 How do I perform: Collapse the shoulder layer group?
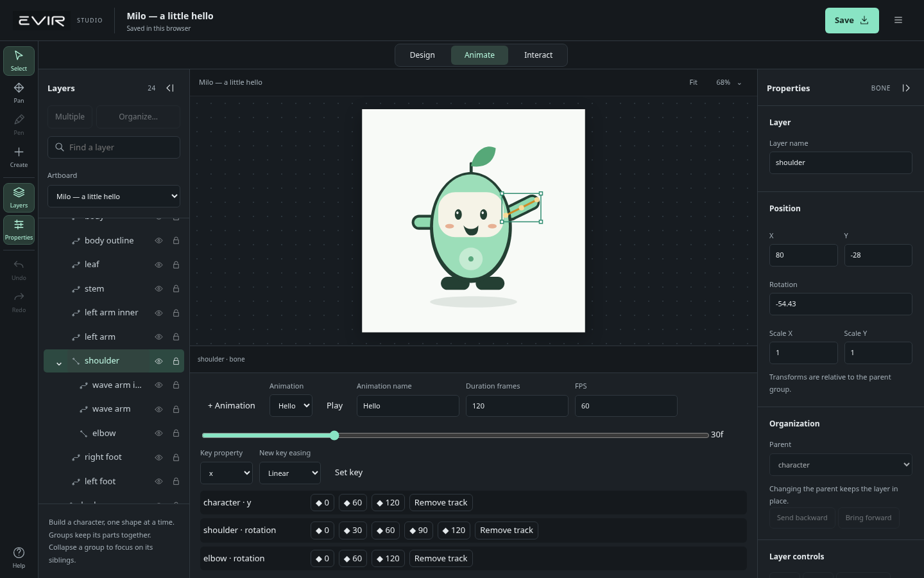[x=59, y=362]
